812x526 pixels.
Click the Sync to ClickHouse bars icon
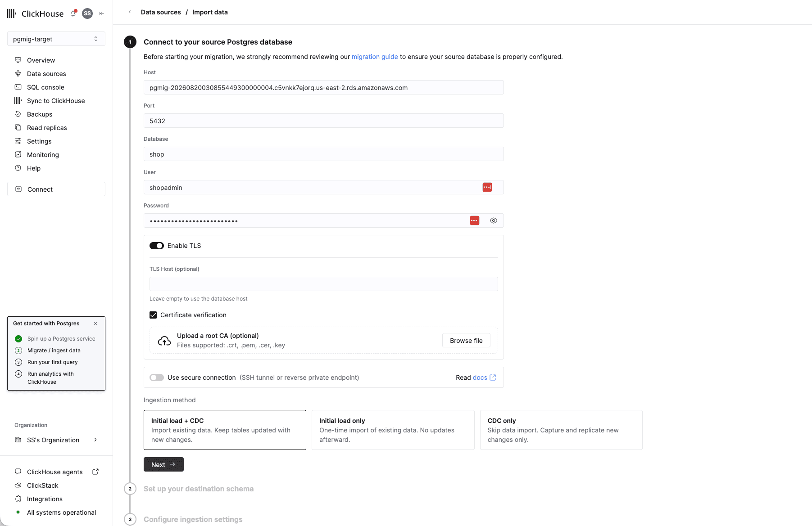(x=18, y=100)
